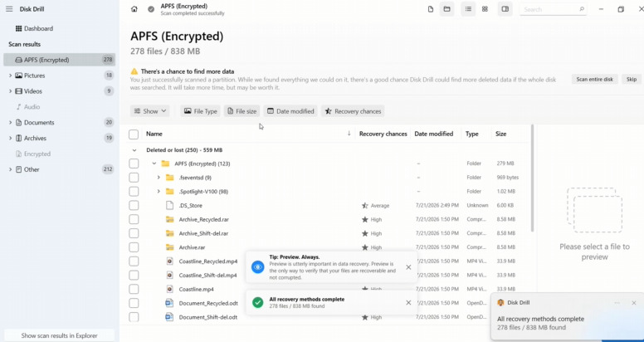
Task: Expand the Pictures chevron in sidebar
Action: point(10,76)
